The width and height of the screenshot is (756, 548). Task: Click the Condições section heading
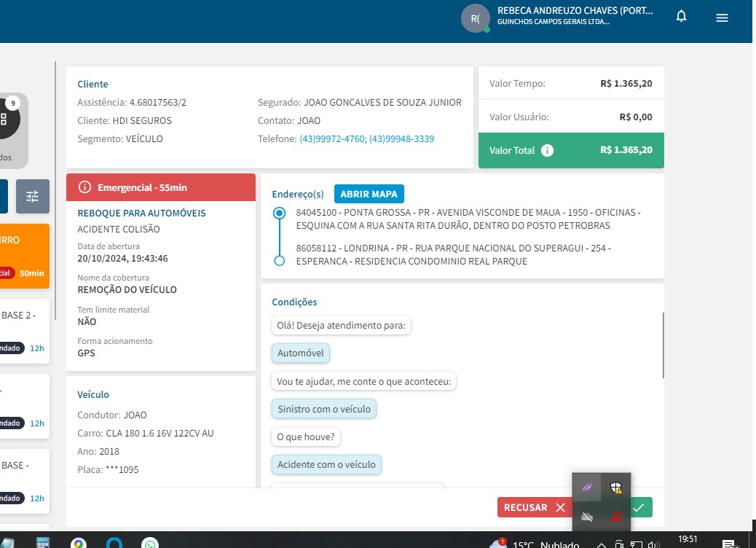point(294,302)
